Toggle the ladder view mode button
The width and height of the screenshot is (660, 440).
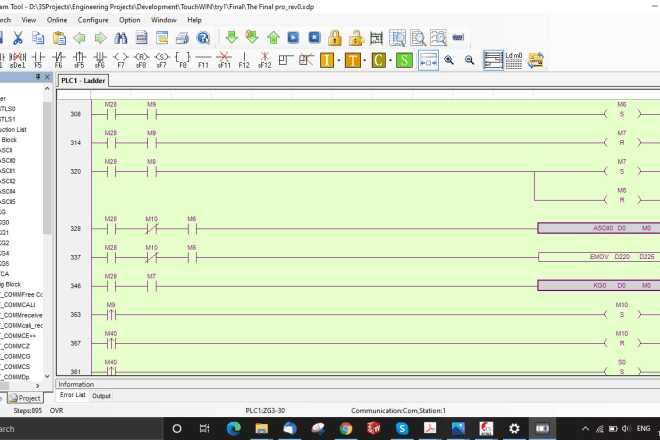pyautogui.click(x=493, y=60)
